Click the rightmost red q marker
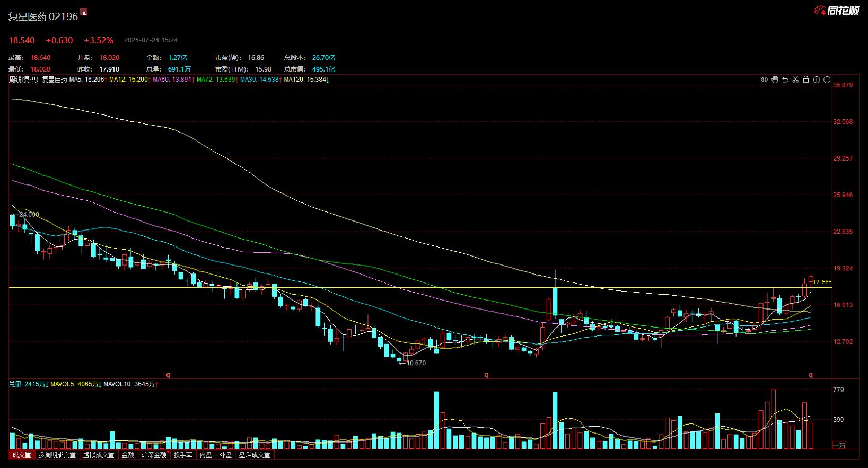Viewport: 868px width, 468px height. [810, 374]
